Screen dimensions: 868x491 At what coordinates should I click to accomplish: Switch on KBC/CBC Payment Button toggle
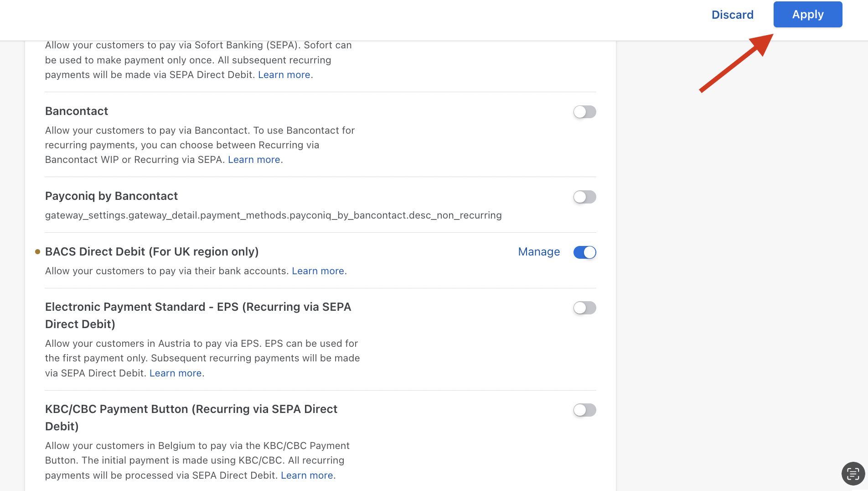click(x=584, y=410)
